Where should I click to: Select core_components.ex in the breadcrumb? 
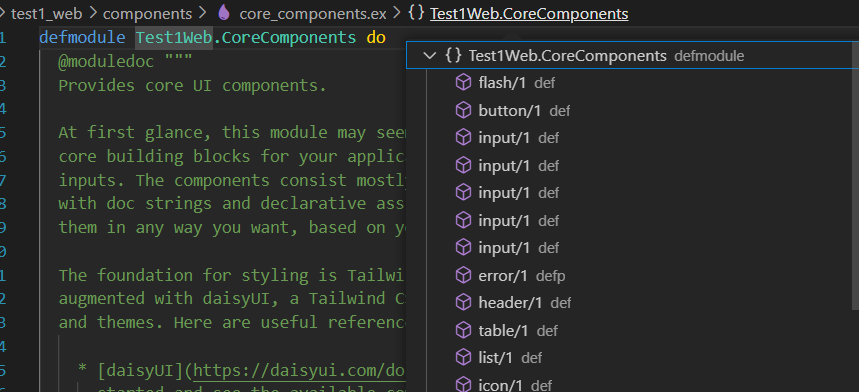(x=312, y=14)
